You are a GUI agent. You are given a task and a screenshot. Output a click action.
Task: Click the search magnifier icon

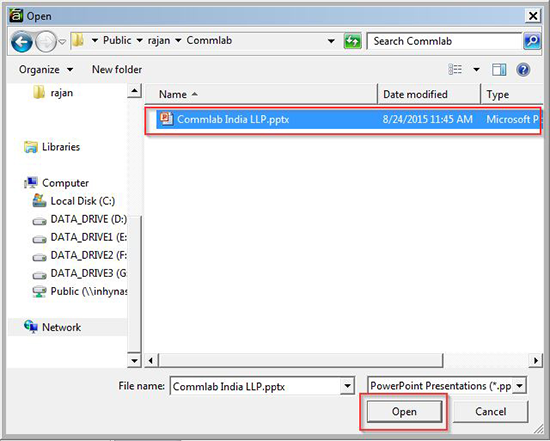532,41
